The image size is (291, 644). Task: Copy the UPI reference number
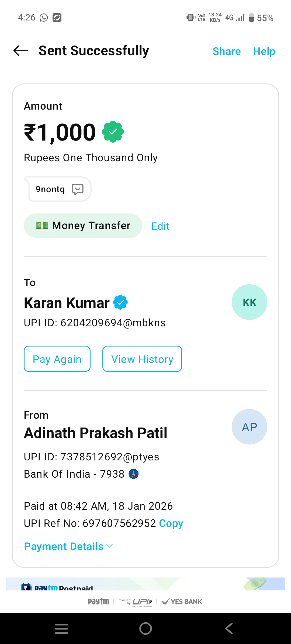[x=171, y=523]
